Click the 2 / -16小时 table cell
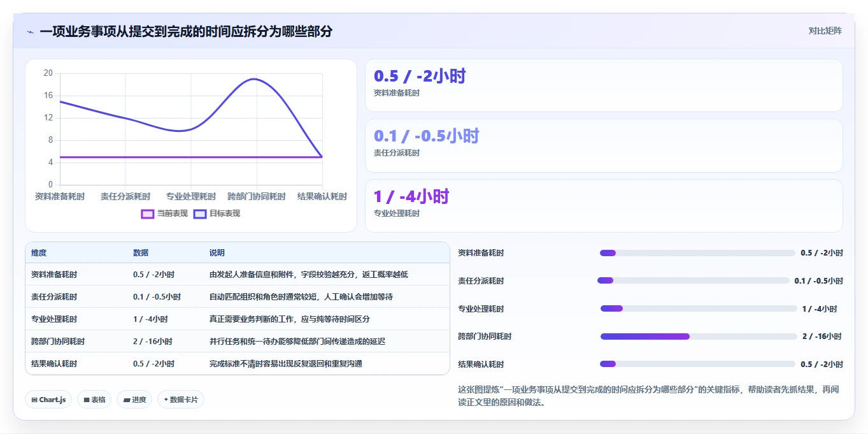 (153, 342)
